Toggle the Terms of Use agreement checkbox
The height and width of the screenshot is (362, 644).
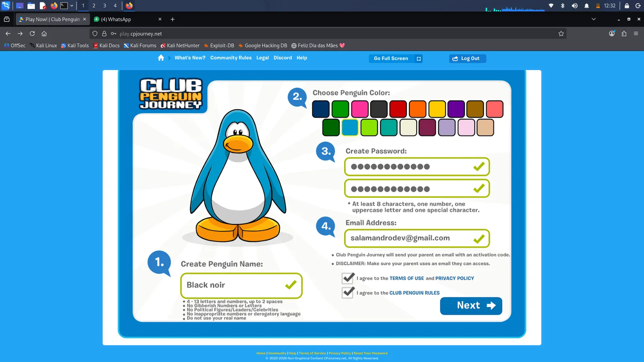click(x=348, y=278)
